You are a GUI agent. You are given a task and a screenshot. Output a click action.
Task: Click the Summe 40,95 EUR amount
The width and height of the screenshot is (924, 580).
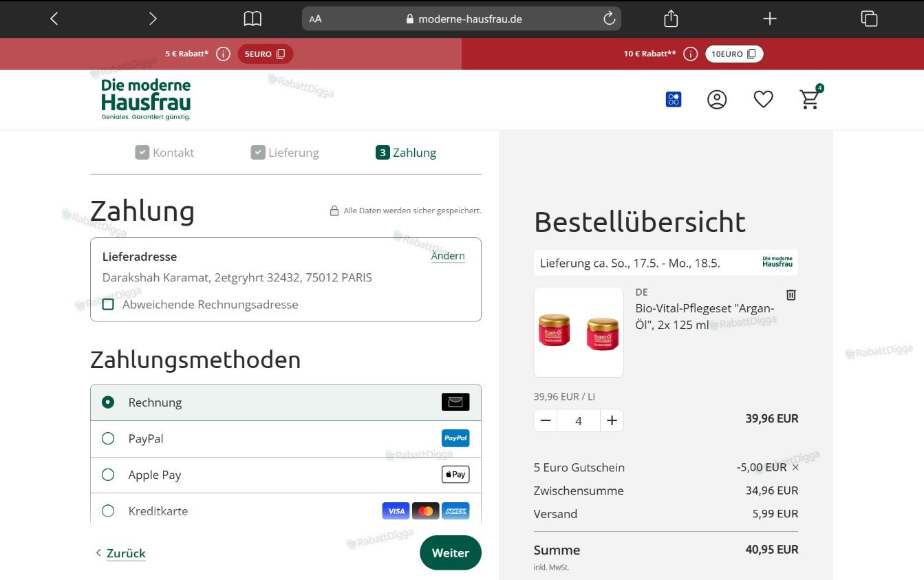(772, 550)
